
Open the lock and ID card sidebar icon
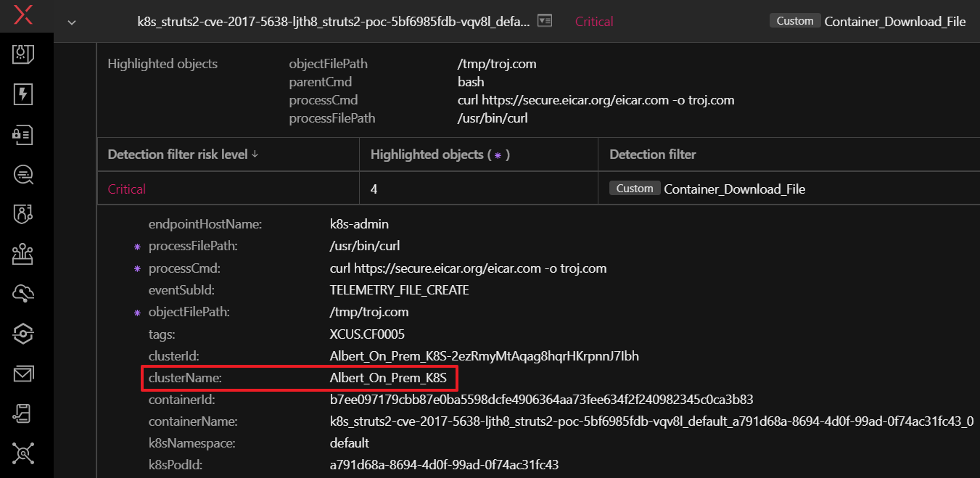[x=23, y=134]
